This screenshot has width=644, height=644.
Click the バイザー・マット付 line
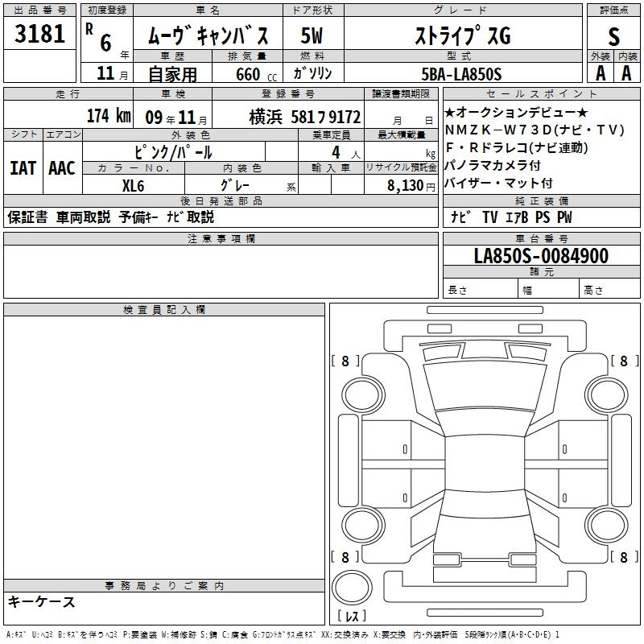click(498, 183)
